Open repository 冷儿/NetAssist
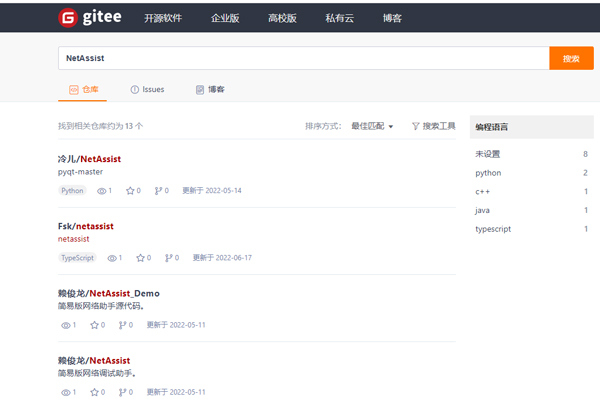Screen dimensions: 600x399 pyautogui.click(x=90, y=159)
